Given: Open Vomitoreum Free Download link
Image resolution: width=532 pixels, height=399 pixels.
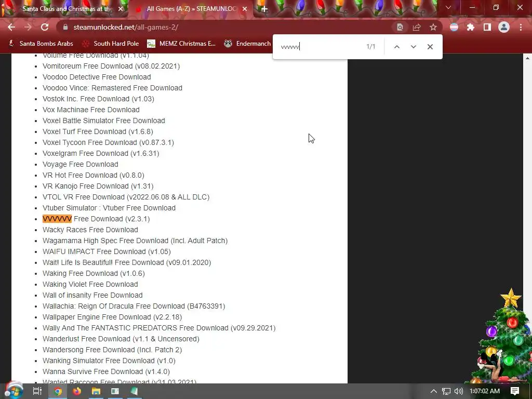Looking at the screenshot, I should coord(111,66).
